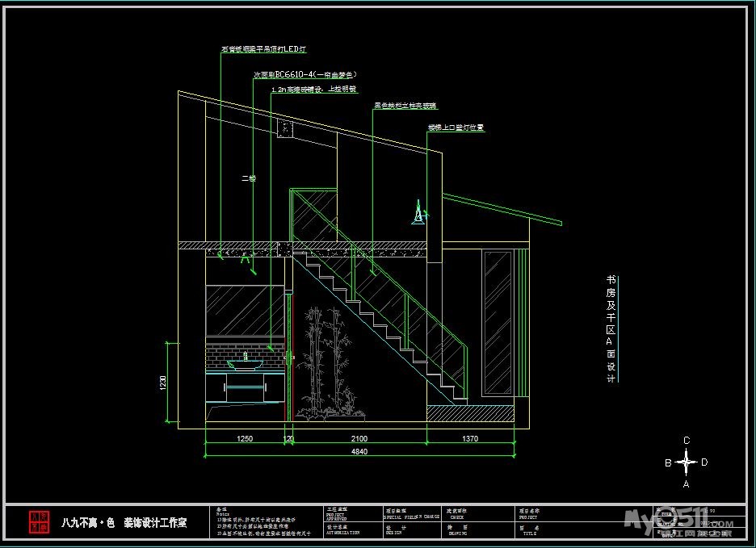
Task: Select the small hatched box under roof
Action: pyautogui.click(x=284, y=128)
